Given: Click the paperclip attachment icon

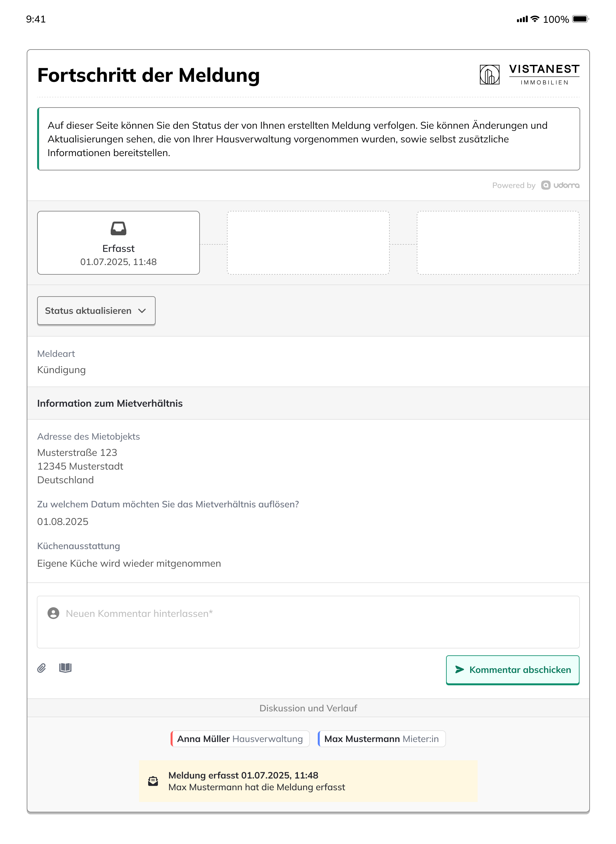Looking at the screenshot, I should pos(41,668).
